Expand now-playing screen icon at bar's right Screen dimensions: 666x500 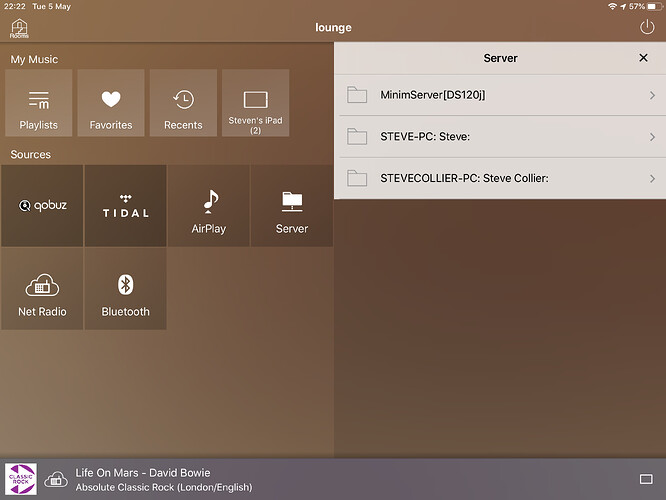point(646,479)
